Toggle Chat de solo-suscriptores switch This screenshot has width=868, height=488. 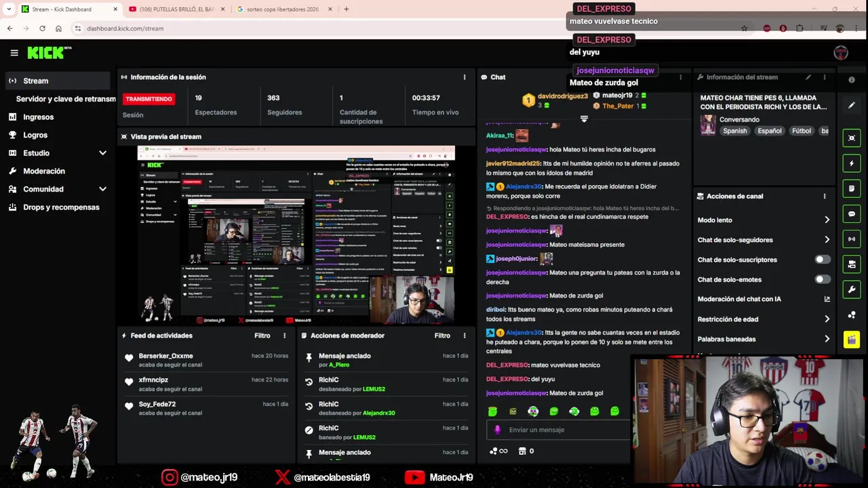(821, 260)
